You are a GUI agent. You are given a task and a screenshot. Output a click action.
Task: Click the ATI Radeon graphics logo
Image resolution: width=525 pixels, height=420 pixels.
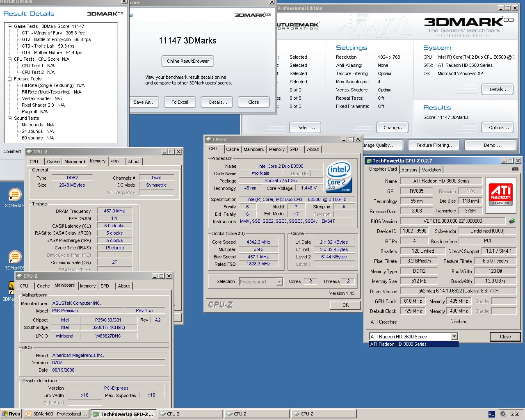[501, 194]
